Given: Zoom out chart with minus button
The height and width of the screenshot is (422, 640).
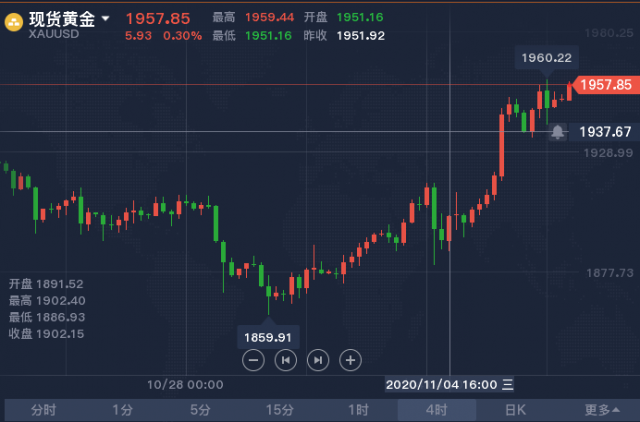Looking at the screenshot, I should (253, 360).
